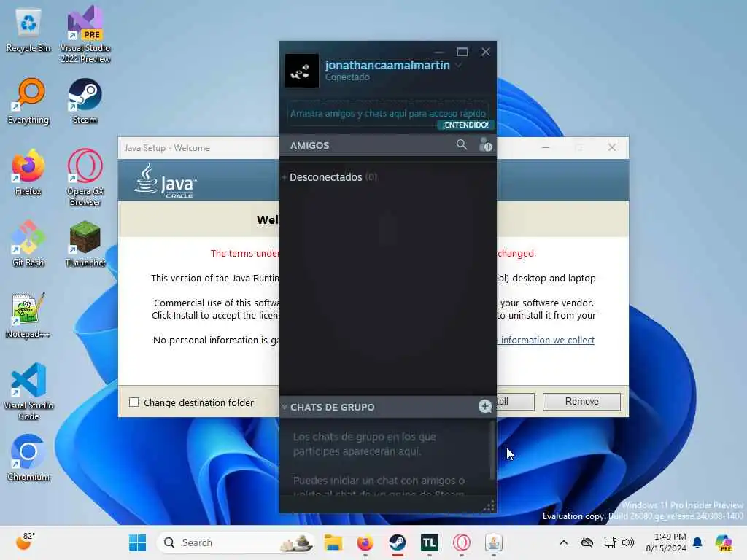
Task: Open status dropdown next to jonathancaamalmartin
Action: (458, 65)
